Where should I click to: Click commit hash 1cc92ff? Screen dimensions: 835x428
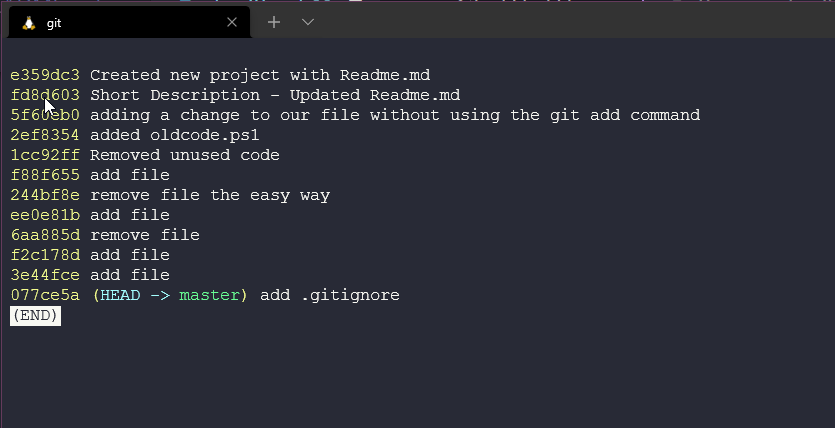click(x=45, y=155)
